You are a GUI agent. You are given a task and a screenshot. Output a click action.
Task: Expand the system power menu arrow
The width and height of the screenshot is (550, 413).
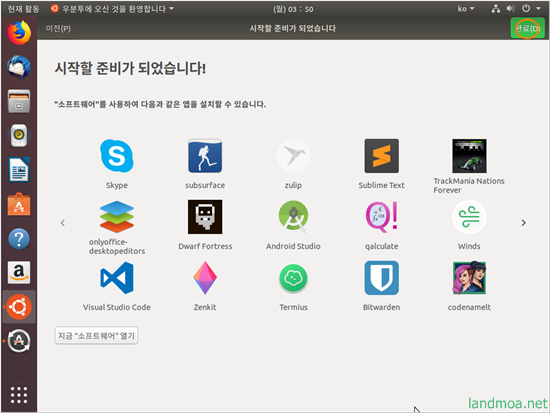(x=538, y=9)
